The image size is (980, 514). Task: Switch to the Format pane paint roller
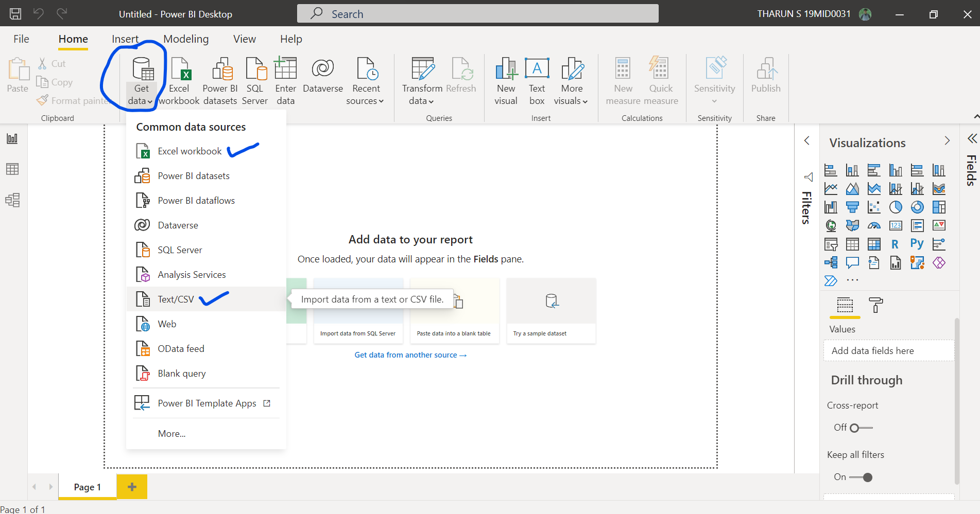(x=875, y=305)
